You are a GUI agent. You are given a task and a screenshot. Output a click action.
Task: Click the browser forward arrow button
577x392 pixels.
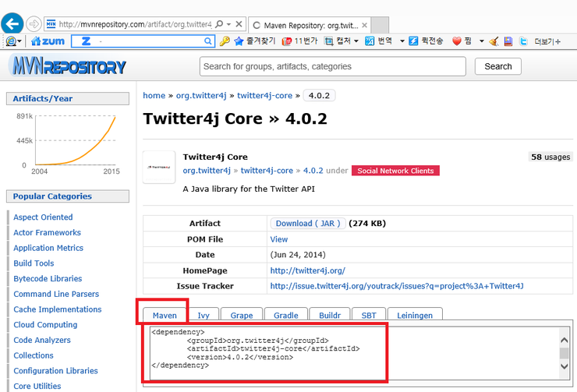(x=34, y=23)
